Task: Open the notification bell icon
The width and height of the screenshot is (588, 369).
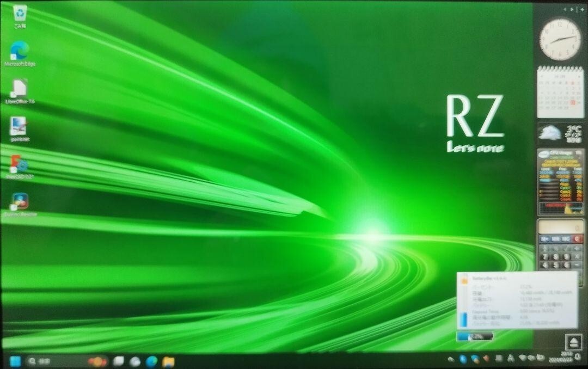Action: (578, 357)
